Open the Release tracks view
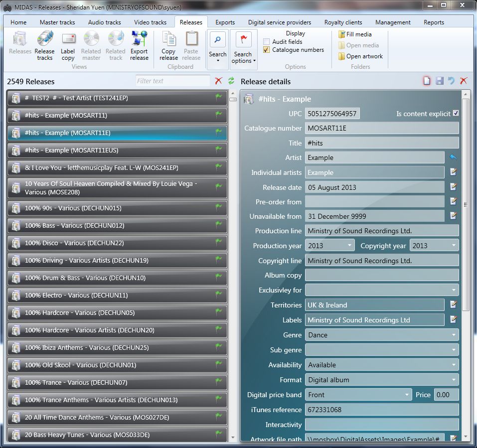This screenshot has width=477, height=448. (44, 46)
